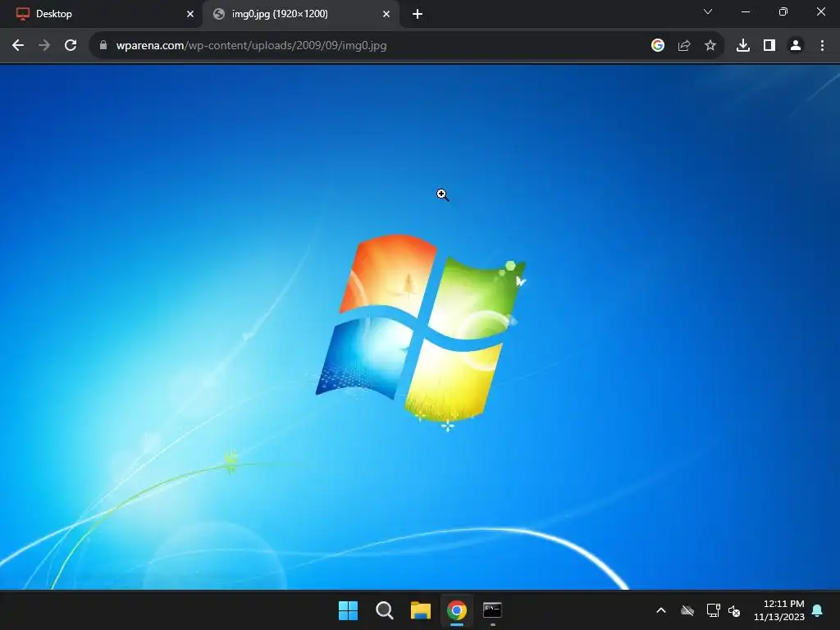Zoom into the Windows 7 wallpaper image
Image resolution: width=840 pixels, height=630 pixels.
420,326
